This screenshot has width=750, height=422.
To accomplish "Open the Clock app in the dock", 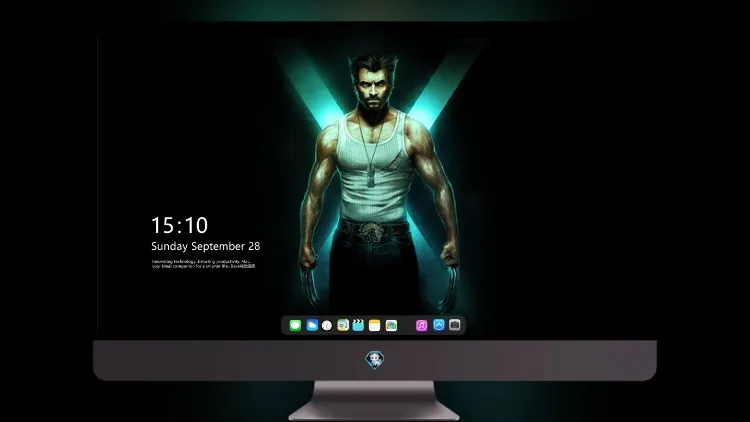I will pos(327,325).
